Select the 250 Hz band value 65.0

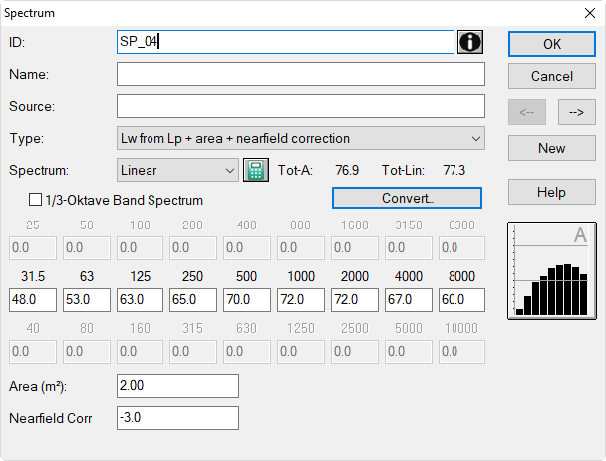pos(193,299)
